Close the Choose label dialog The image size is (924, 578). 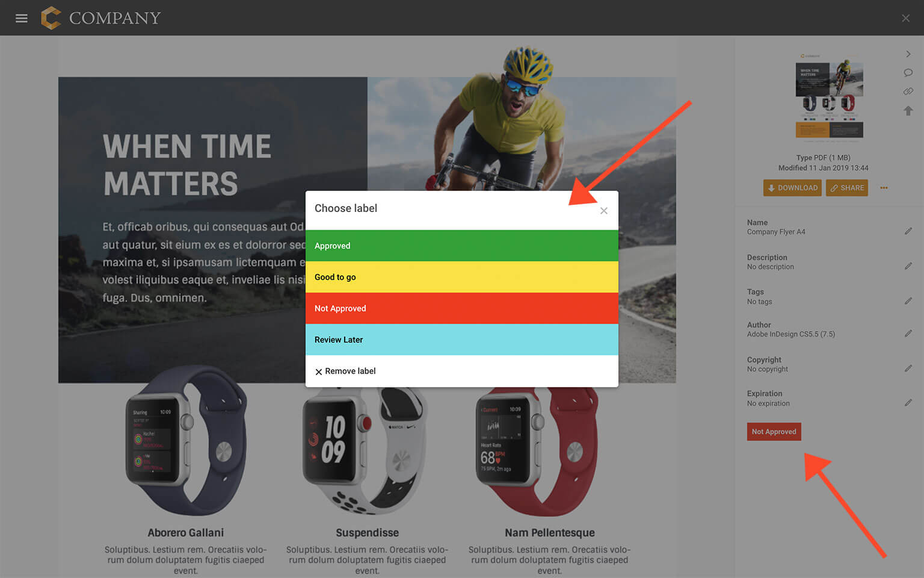coord(604,211)
